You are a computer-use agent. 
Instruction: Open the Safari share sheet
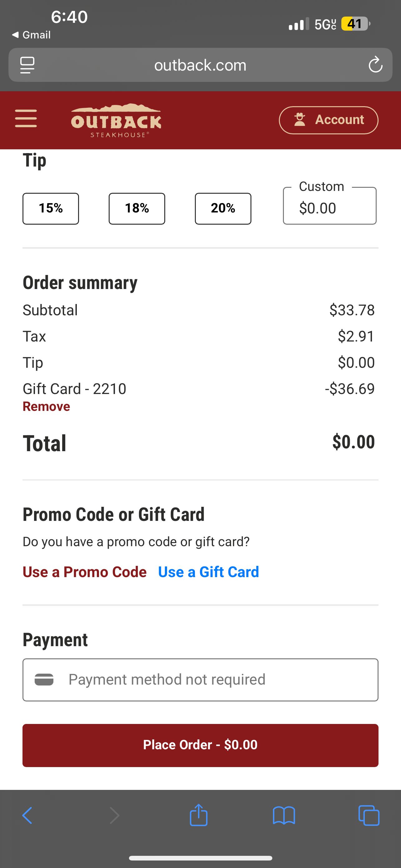(x=199, y=816)
